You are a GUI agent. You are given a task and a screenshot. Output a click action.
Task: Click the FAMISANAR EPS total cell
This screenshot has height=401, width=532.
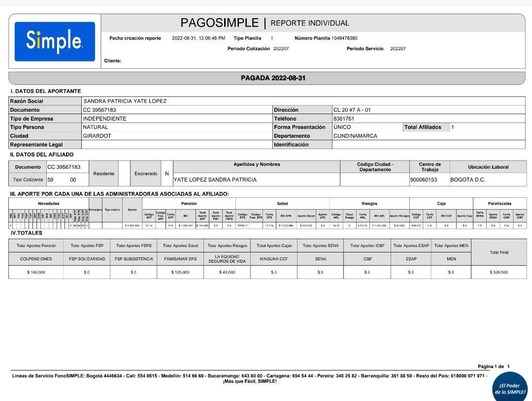(180, 259)
